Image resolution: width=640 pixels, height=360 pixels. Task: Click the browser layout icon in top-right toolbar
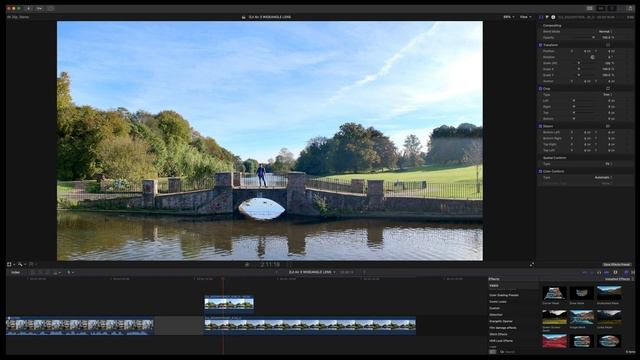[x=590, y=8]
